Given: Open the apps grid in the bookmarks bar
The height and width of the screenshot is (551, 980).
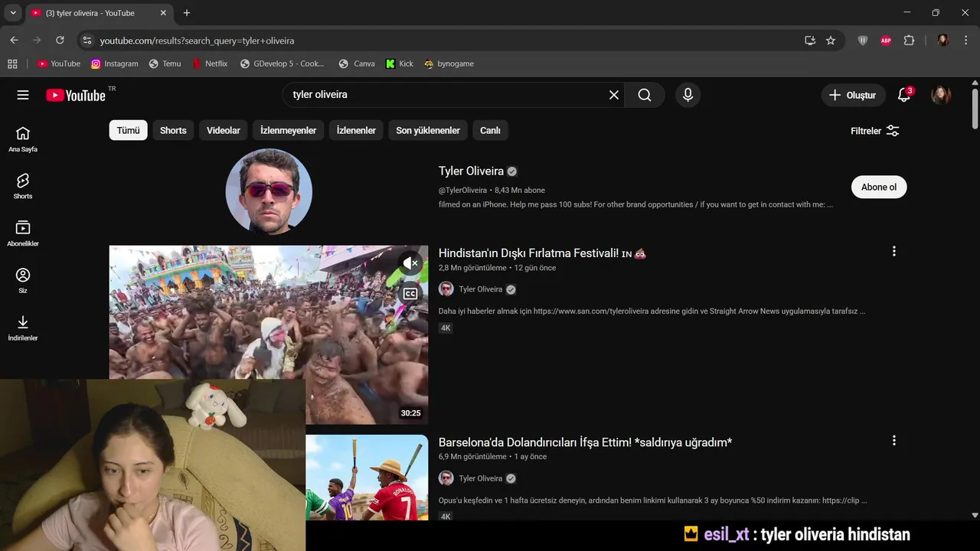Looking at the screenshot, I should tap(12, 64).
